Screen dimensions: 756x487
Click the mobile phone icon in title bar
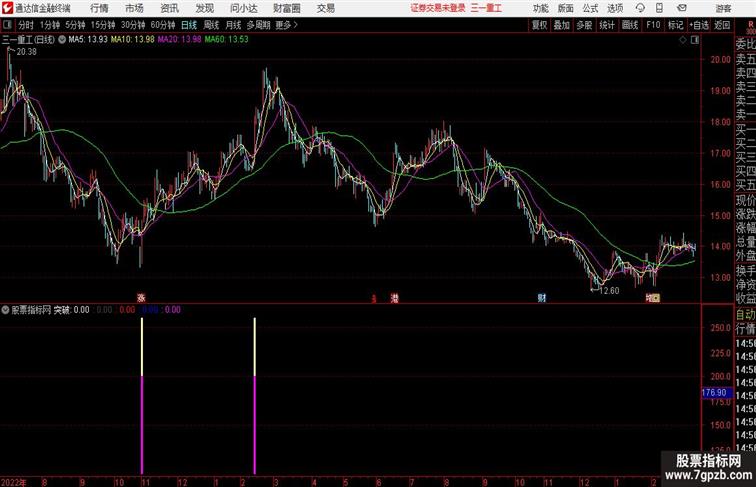[659, 8]
